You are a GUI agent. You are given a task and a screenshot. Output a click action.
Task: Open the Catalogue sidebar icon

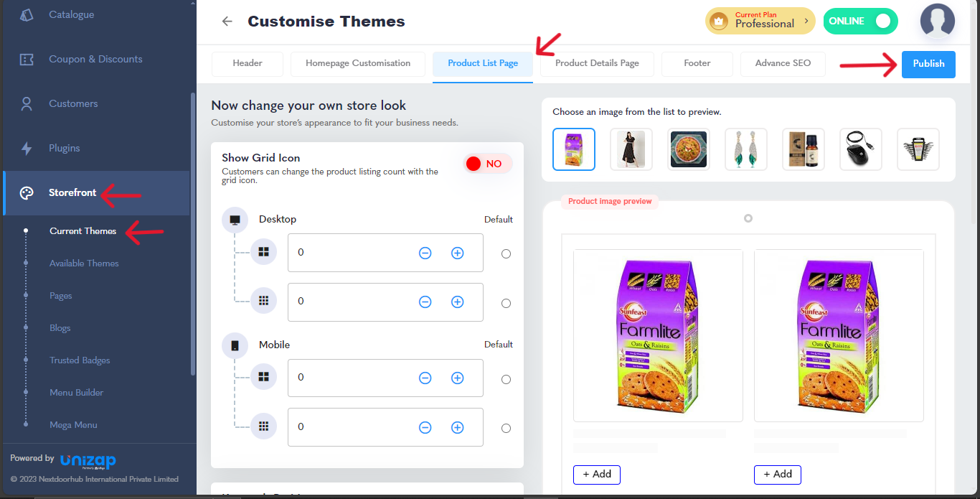point(27,14)
